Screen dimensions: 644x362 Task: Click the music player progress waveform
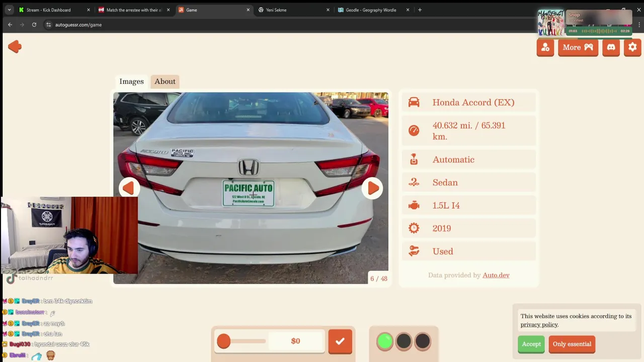599,31
